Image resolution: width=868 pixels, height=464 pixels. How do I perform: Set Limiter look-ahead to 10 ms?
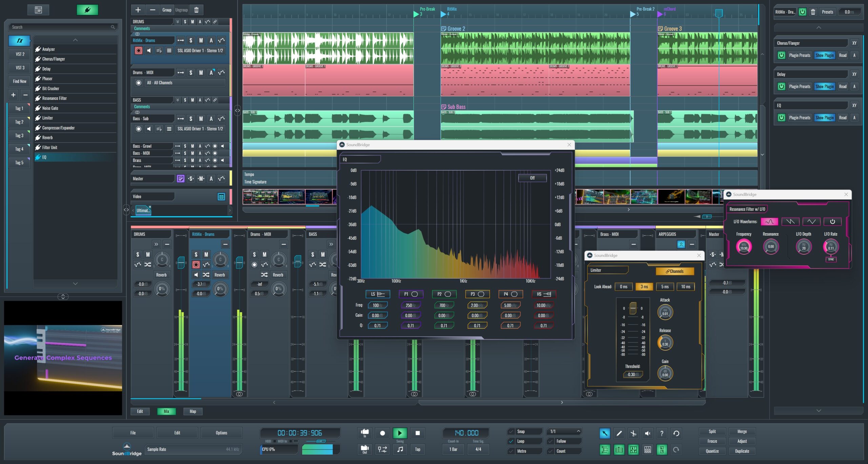click(x=686, y=286)
